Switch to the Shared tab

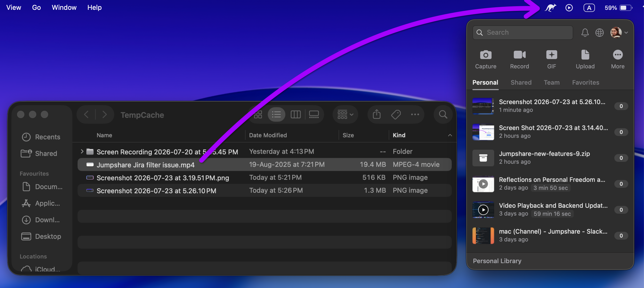521,83
